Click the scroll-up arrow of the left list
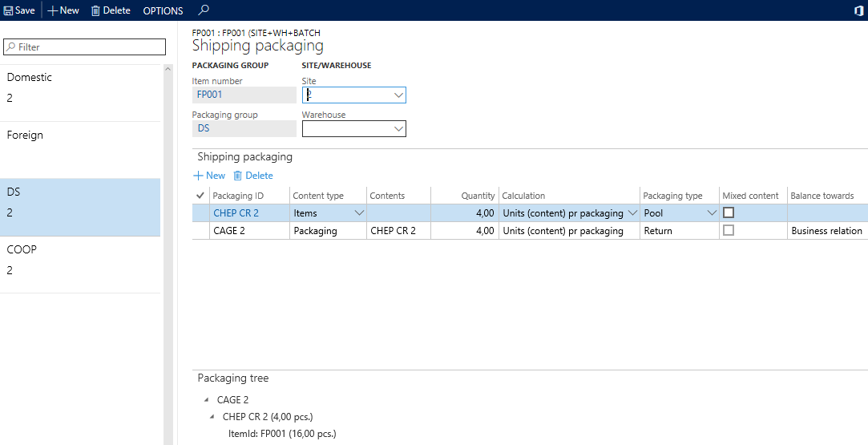 pos(168,69)
